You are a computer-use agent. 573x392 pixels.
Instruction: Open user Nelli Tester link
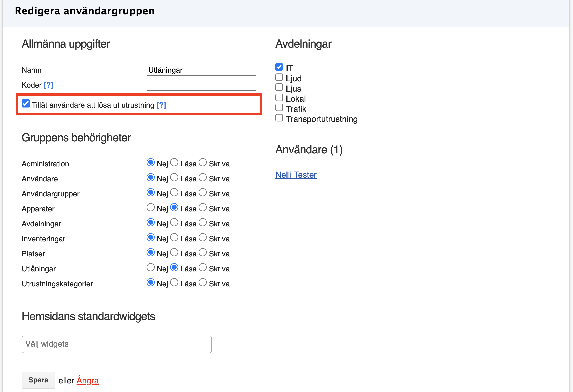(296, 175)
